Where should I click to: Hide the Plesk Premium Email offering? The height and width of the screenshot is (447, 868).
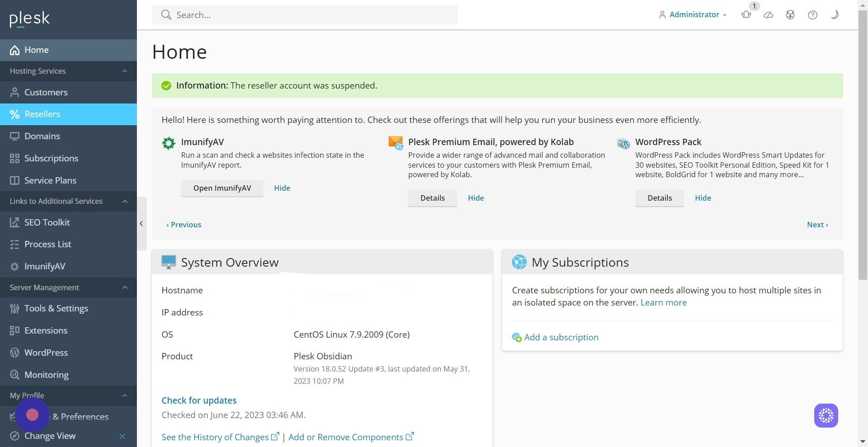(476, 198)
